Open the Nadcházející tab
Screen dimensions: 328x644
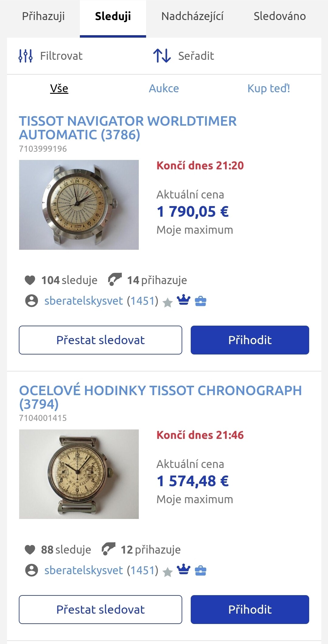tap(192, 16)
